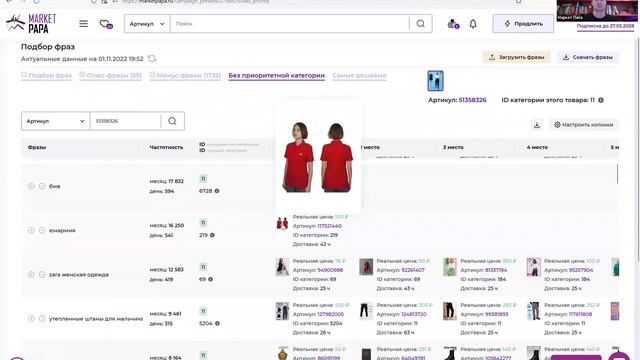Open the Артикул dropdown above the phrases table
640x360 pixels.
click(x=56, y=121)
